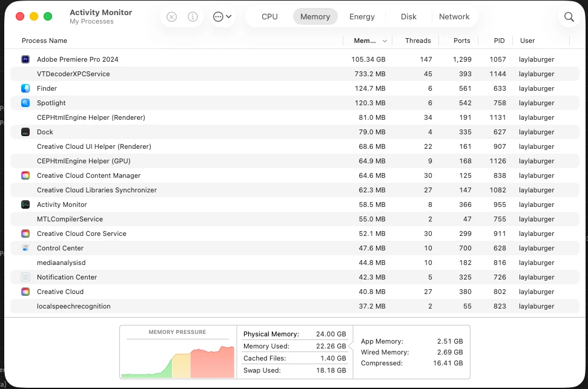The image size is (588, 389).
Task: Click the 700 ports value for Control Center
Action: [x=465, y=248]
